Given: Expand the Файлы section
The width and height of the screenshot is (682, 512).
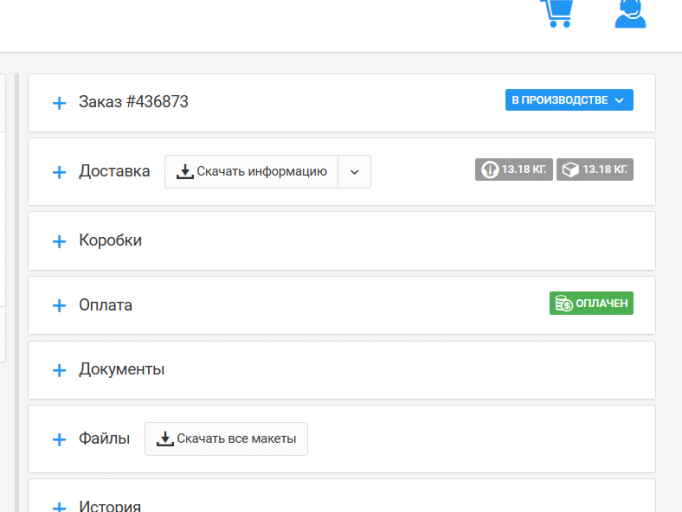Looking at the screenshot, I should (59, 439).
